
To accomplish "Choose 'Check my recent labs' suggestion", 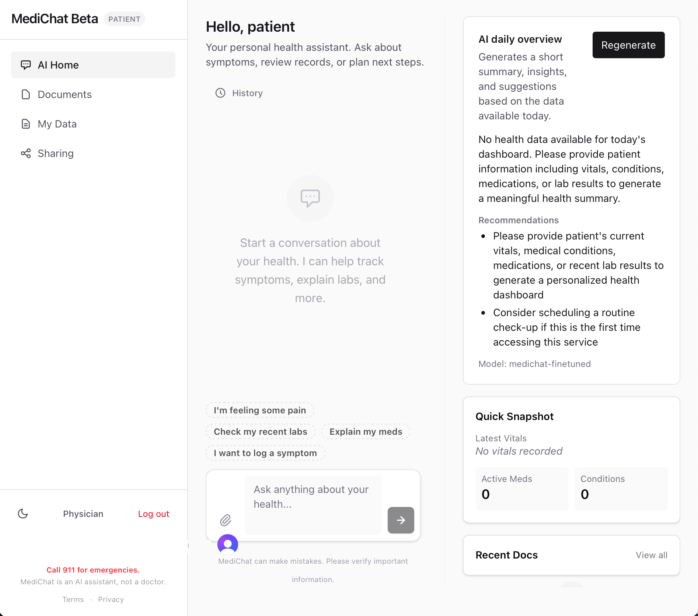I will 260,431.
